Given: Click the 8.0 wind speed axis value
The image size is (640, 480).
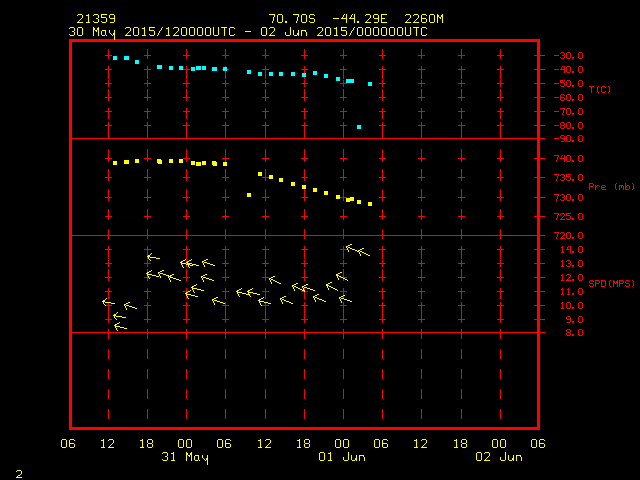Looking at the screenshot, I should (x=574, y=333).
